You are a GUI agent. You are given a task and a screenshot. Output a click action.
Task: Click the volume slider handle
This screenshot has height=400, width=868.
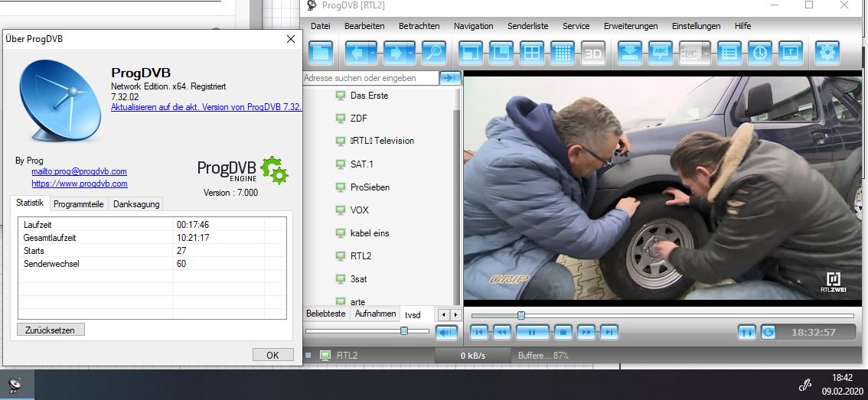click(x=403, y=330)
